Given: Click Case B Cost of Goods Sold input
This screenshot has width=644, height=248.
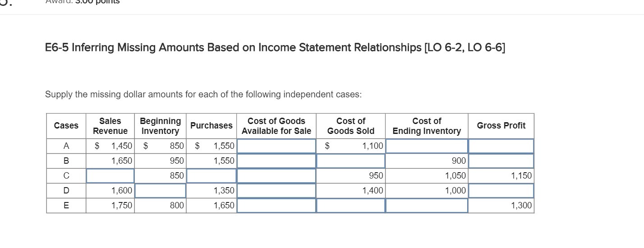Looking at the screenshot, I should (x=351, y=161).
